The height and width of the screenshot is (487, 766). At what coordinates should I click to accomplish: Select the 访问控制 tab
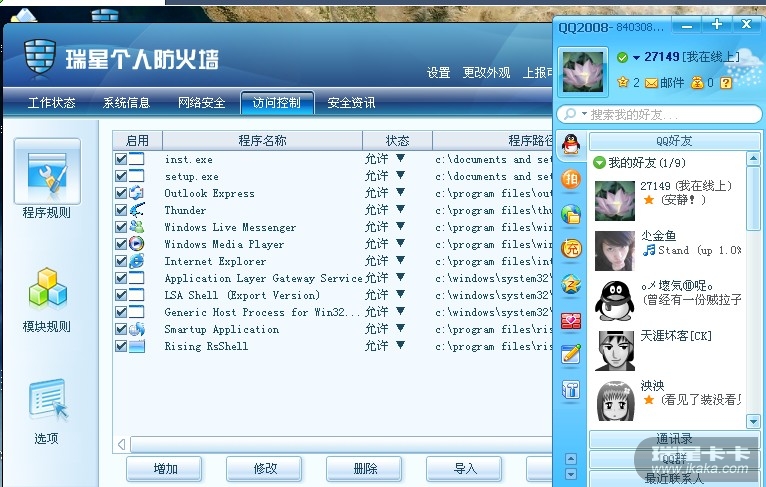tap(277, 103)
